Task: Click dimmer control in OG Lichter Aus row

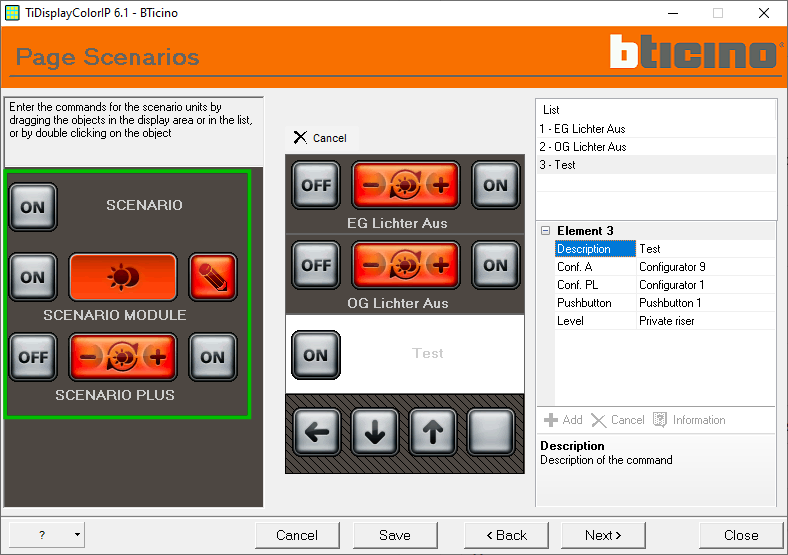Action: pos(406,265)
